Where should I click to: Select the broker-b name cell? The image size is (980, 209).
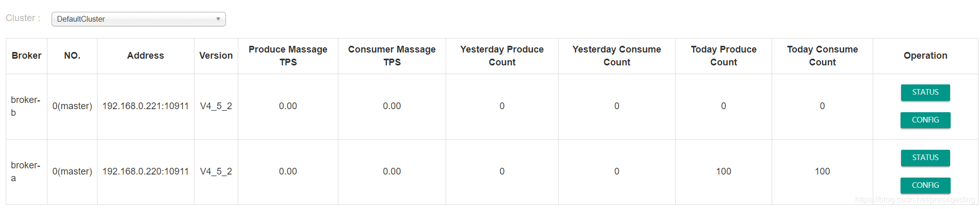click(25, 106)
